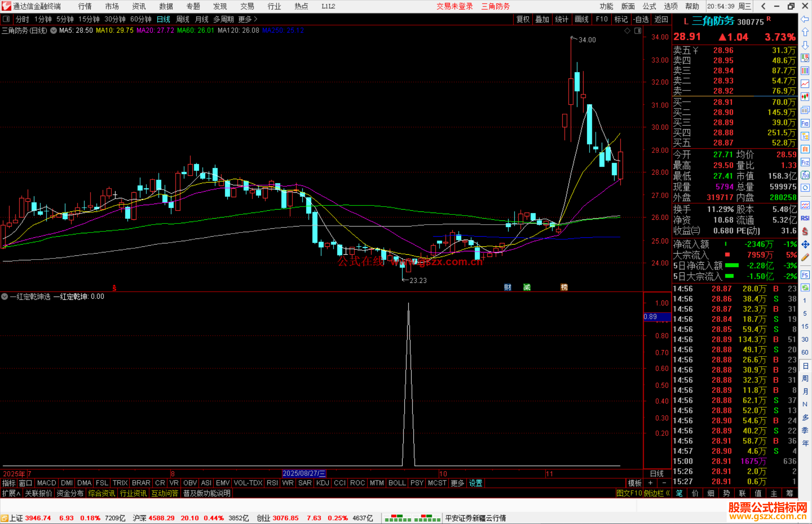812x524 pixels.
Task: Click the RSI icon in right sidebar
Action: 805,218
